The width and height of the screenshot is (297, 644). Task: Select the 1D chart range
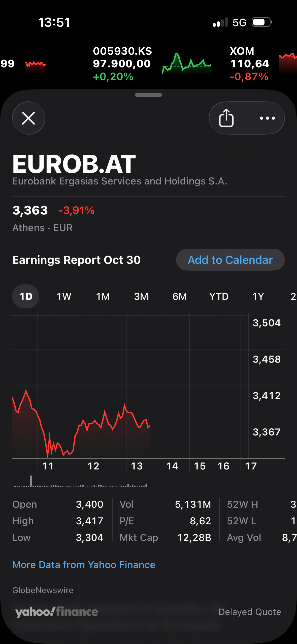[26, 296]
